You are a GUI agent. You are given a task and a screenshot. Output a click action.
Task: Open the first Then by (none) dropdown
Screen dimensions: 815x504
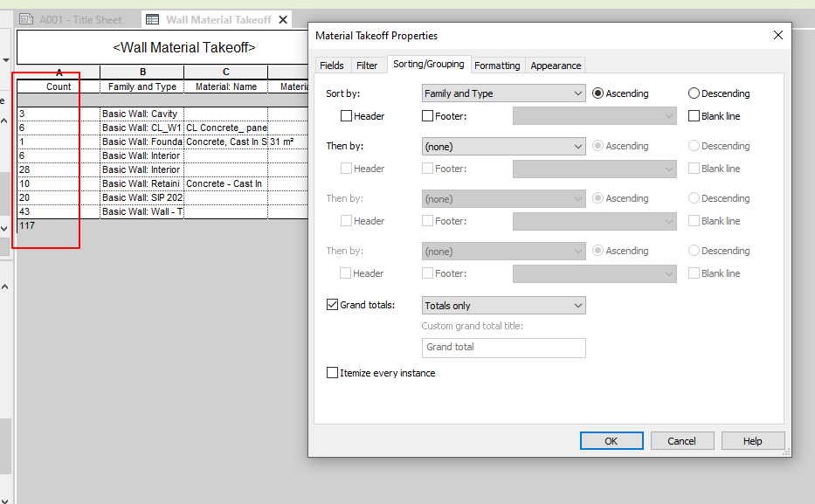click(504, 147)
